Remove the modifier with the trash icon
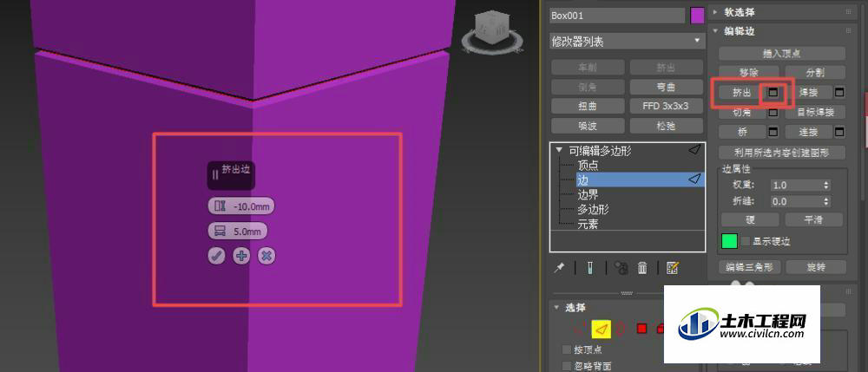The width and height of the screenshot is (868, 372). (642, 268)
